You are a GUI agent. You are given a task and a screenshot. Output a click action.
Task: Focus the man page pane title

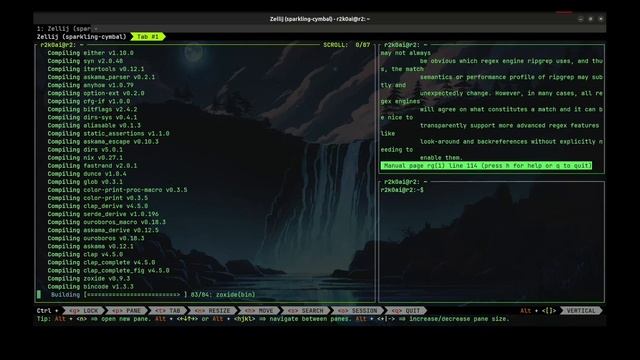[x=406, y=45]
